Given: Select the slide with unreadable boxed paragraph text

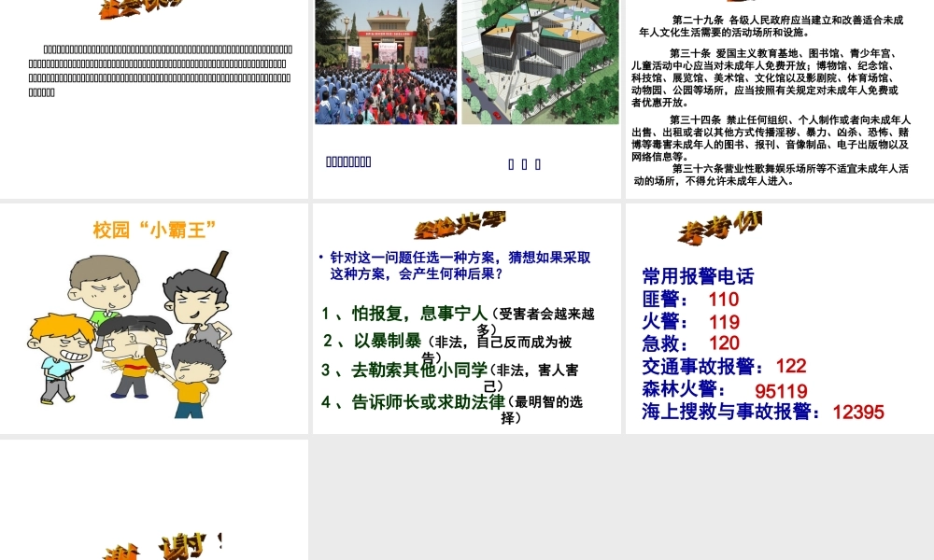Looking at the screenshot, I should coord(154,99).
